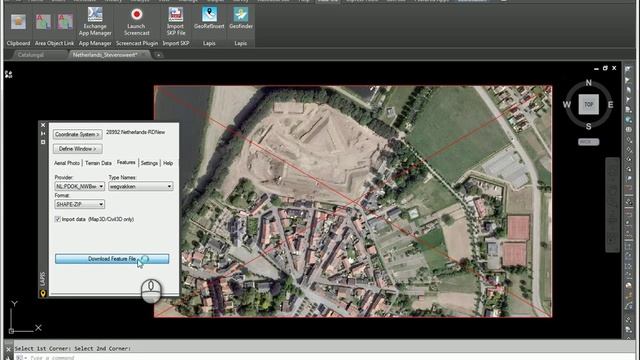Open the Settings tab in Lapis
Screen dimensions: 640x360
click(x=149, y=163)
